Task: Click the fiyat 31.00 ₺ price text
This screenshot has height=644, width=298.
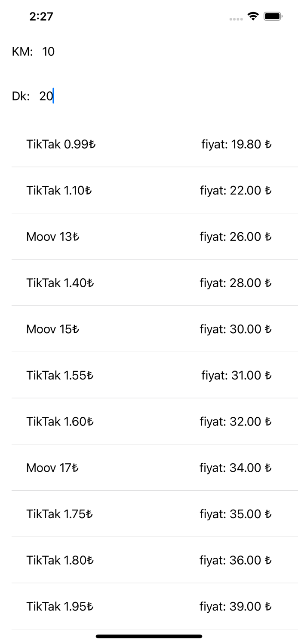Action: pos(237,375)
